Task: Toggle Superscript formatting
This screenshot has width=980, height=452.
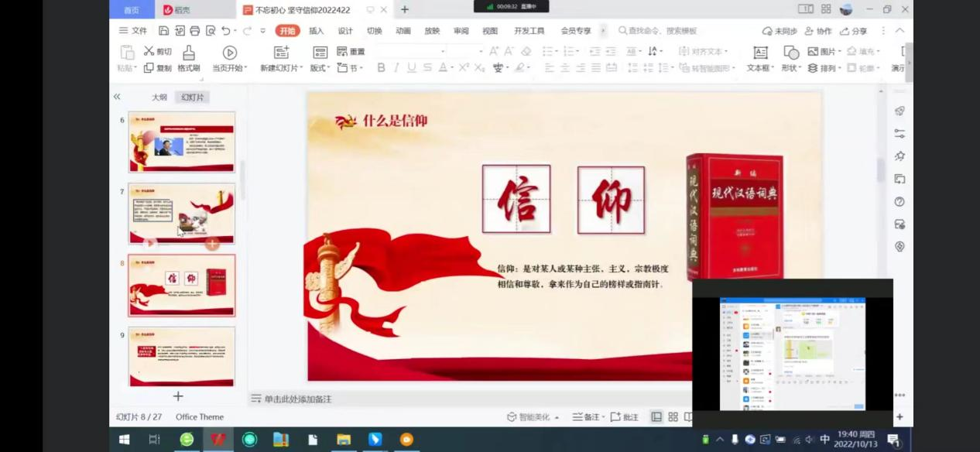Action: (x=464, y=68)
